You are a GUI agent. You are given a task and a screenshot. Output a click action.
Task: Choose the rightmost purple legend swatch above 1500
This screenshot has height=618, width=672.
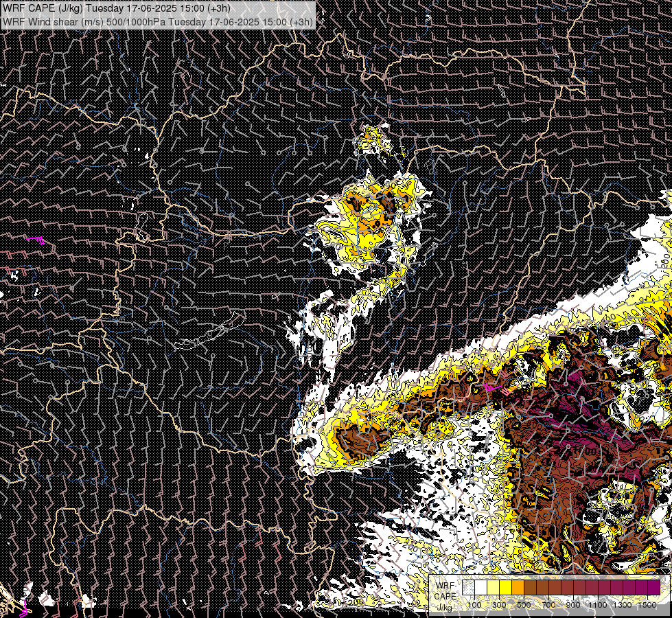click(654, 587)
